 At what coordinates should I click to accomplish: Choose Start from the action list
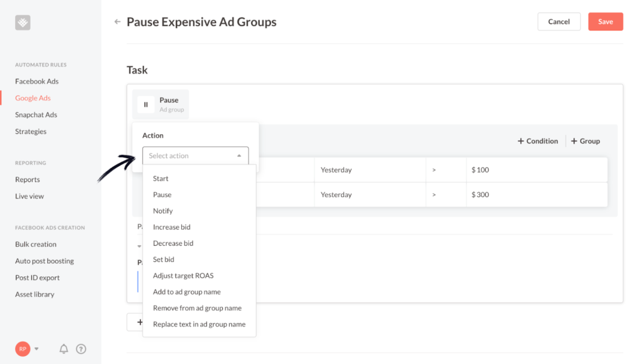[161, 179]
